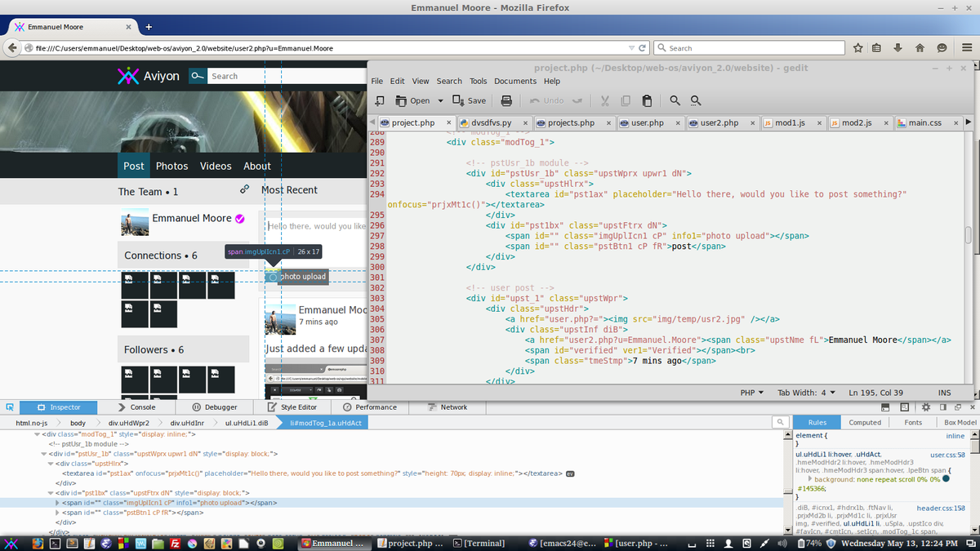Screen dimensions: 980x551
Task: Open the View menu in gedit
Action: point(421,81)
